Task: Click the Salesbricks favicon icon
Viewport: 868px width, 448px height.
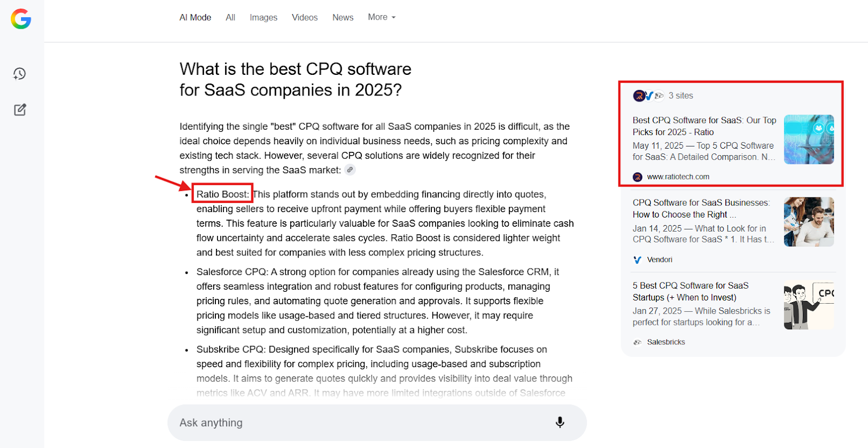Action: pyautogui.click(x=637, y=342)
